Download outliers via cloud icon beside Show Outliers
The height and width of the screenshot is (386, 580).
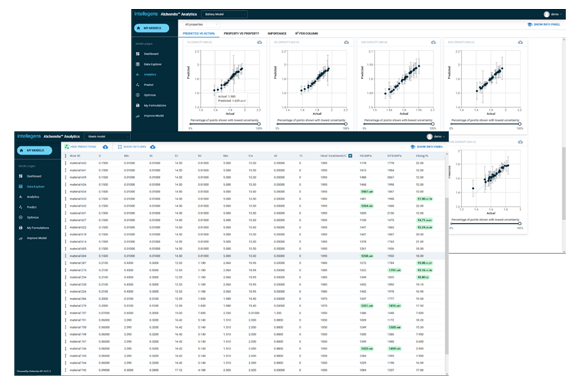(x=153, y=147)
